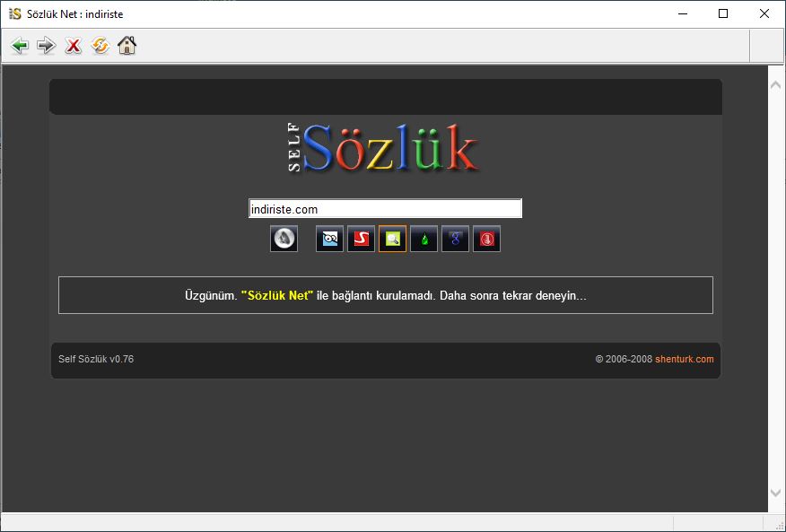Play pronunciation with the speaker button
786x532 pixels.
[x=284, y=239]
